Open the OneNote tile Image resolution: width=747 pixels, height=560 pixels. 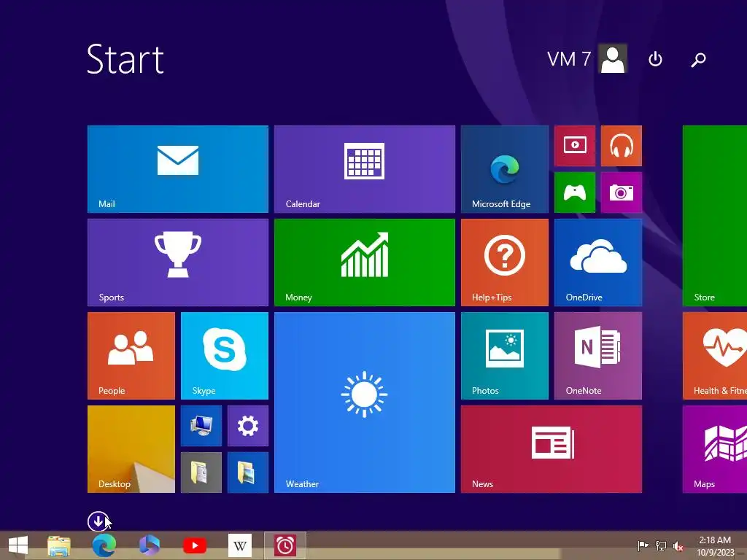[598, 356]
